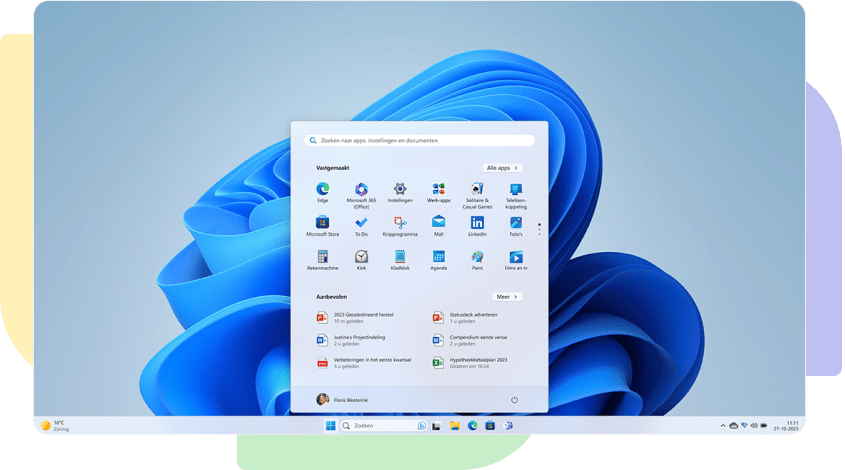The image size is (845, 470).
Task: Launch Solitaire & Casual Games
Action: [477, 195]
